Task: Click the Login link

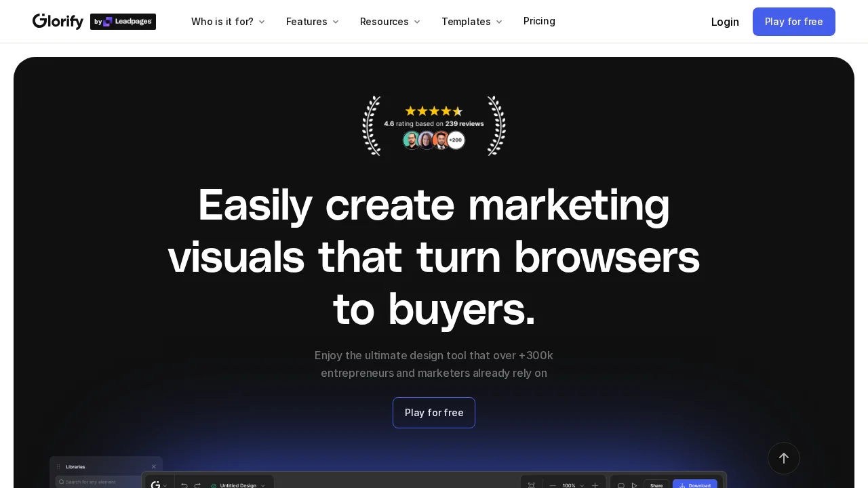Action: click(725, 22)
